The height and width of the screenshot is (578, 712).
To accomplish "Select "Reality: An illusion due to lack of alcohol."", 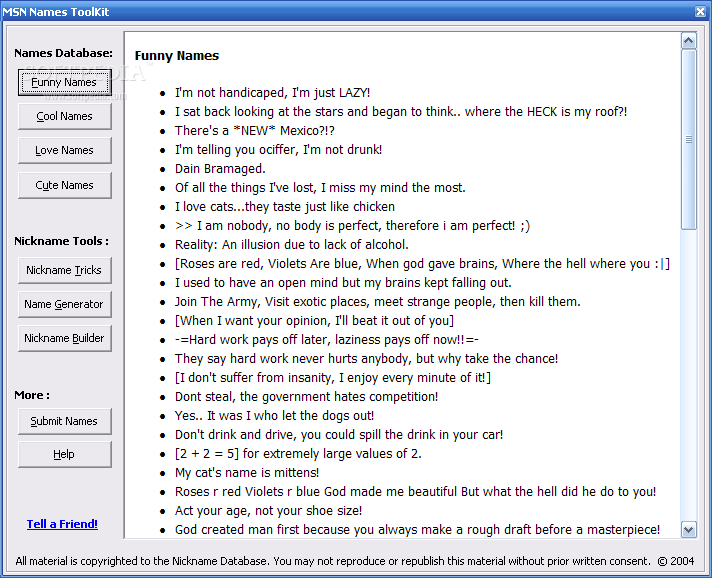I will (x=292, y=245).
